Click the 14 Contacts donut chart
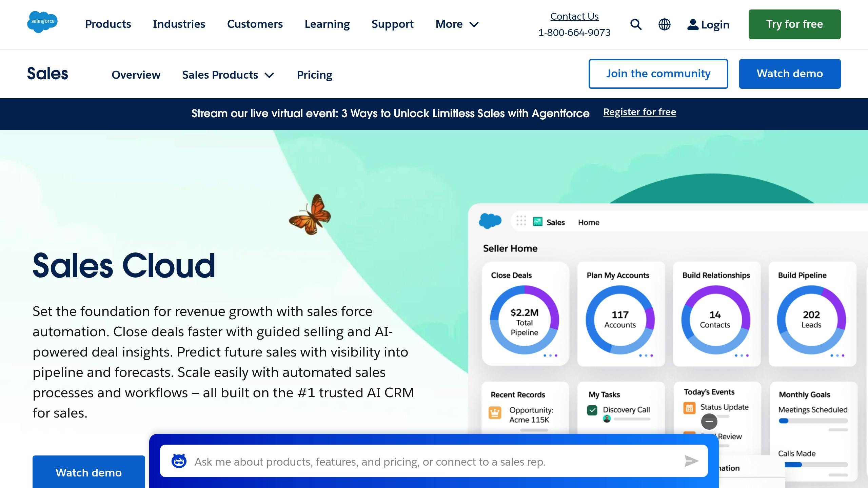The height and width of the screenshot is (488, 868). [716, 320]
